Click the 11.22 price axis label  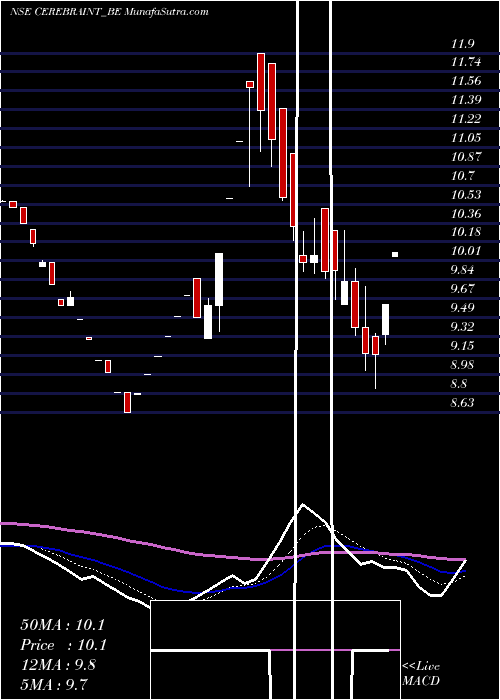pyautogui.click(x=466, y=119)
